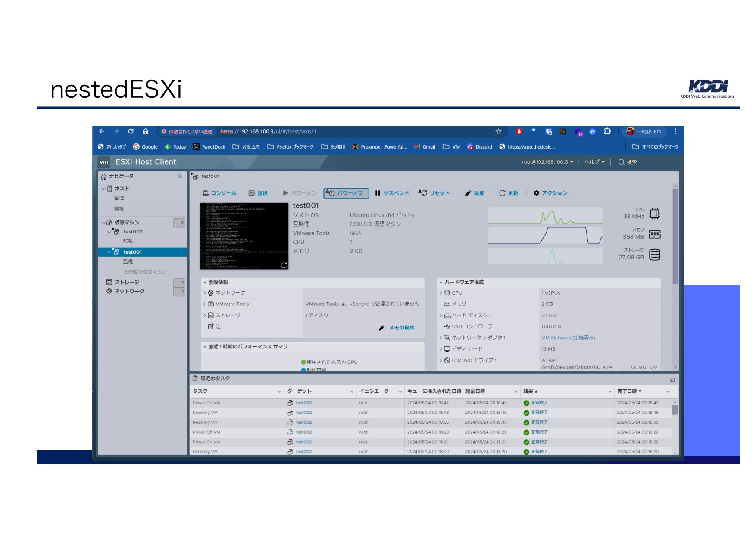Click the vm logo in ESXi header

[x=104, y=162]
